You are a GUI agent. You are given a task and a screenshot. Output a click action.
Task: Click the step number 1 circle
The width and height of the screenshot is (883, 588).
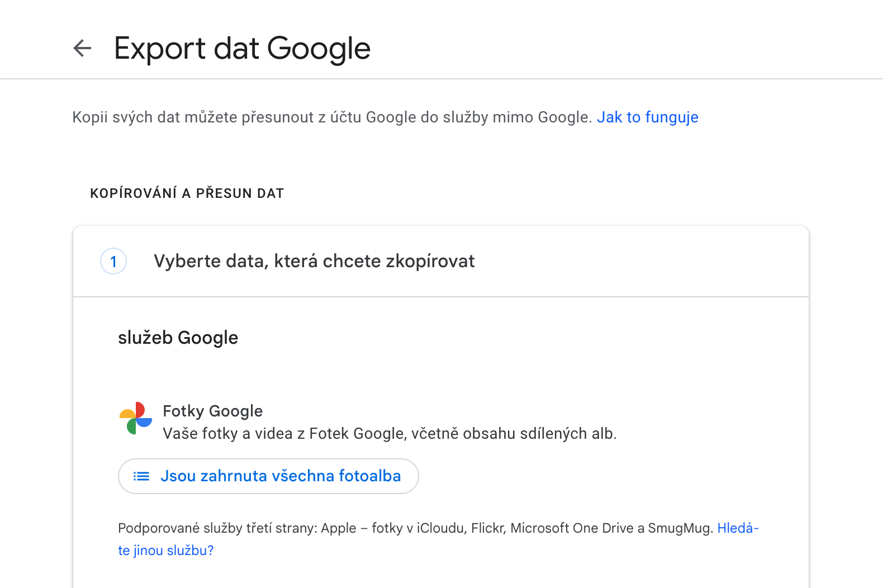click(113, 261)
